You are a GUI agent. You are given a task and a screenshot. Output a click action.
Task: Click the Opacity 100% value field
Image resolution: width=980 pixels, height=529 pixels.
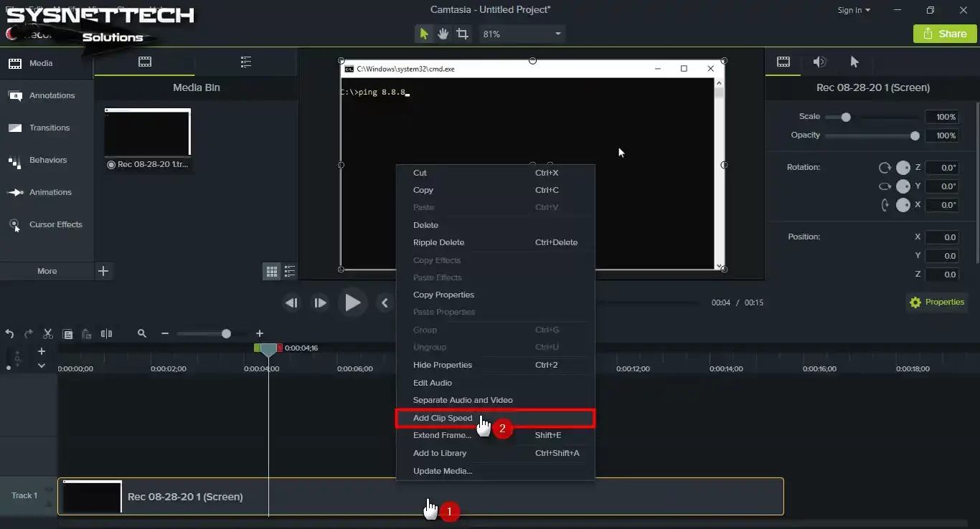pos(941,135)
